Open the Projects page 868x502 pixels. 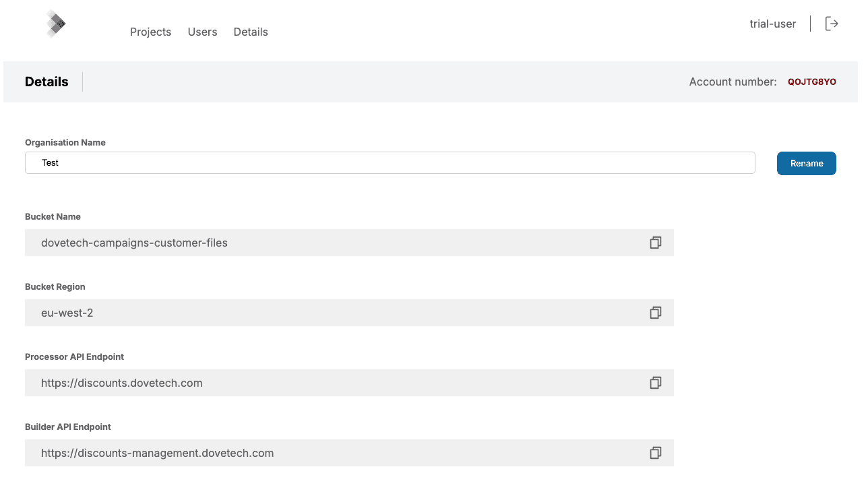pos(150,32)
